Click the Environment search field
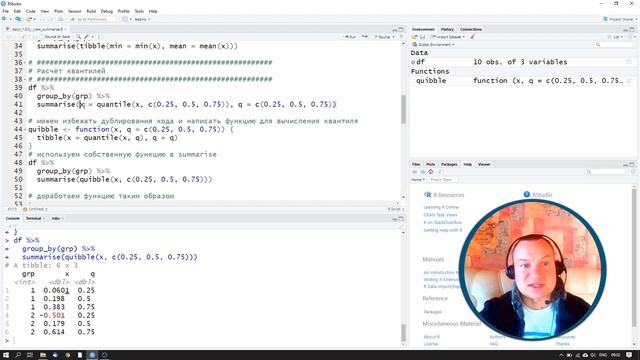 614,44
